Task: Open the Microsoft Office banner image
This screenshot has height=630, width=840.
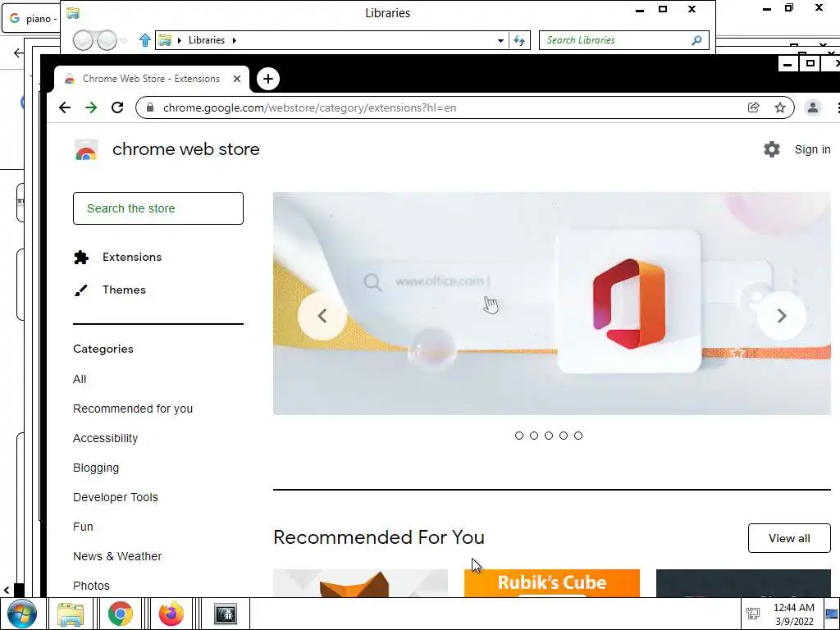Action: [552, 304]
